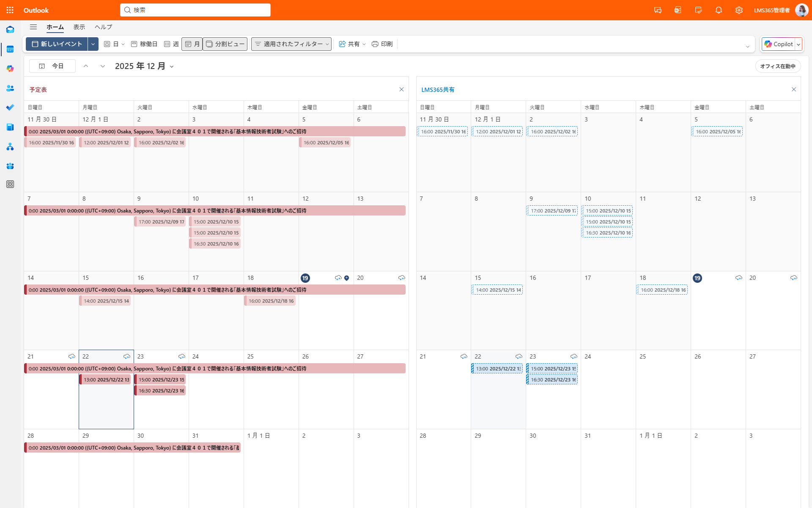Click the Copilot button in the ribbon
The height and width of the screenshot is (508, 812).
pyautogui.click(x=779, y=44)
